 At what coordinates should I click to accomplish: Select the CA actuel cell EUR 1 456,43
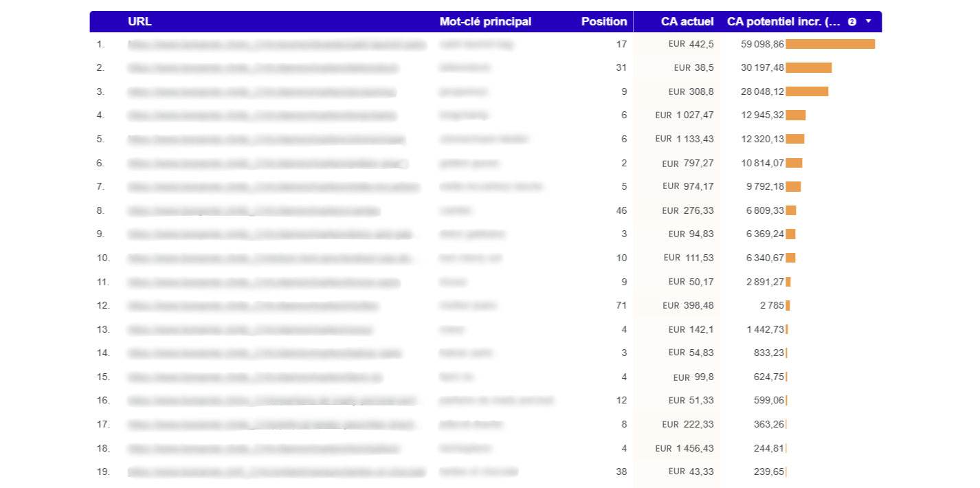coord(684,448)
